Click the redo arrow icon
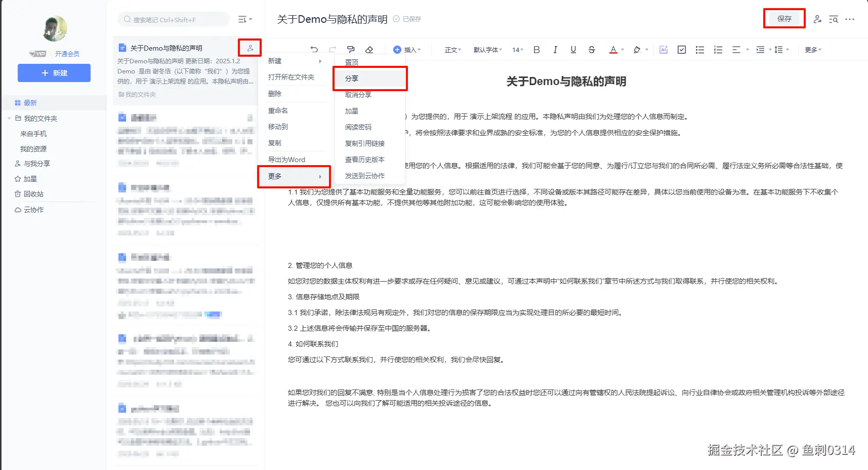 333,50
